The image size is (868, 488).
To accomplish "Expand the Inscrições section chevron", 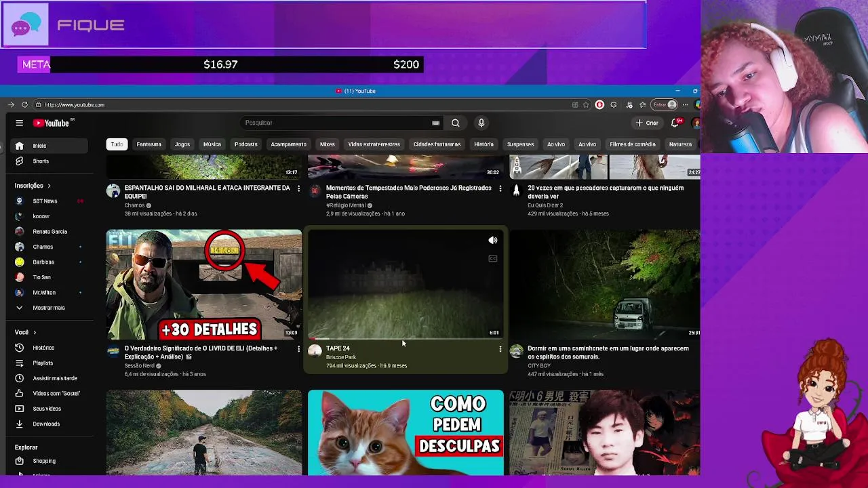I will 49,186.
